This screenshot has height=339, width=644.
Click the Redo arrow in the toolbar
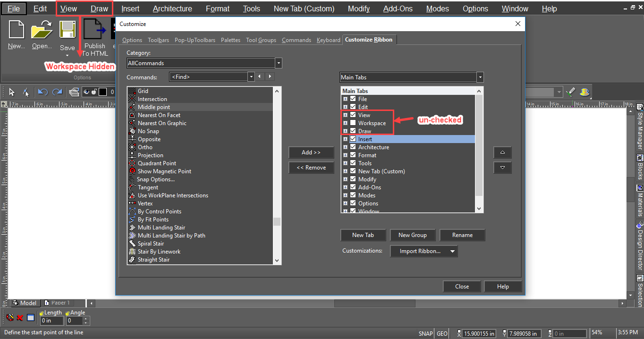(57, 92)
